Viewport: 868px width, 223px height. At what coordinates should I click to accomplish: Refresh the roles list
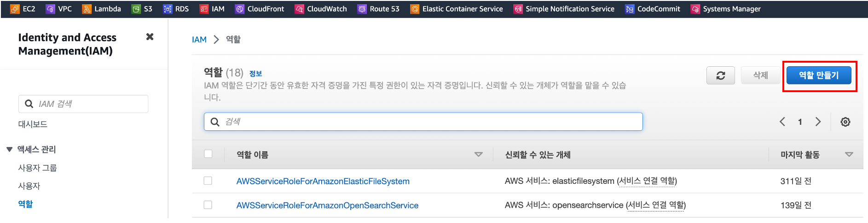pos(721,76)
